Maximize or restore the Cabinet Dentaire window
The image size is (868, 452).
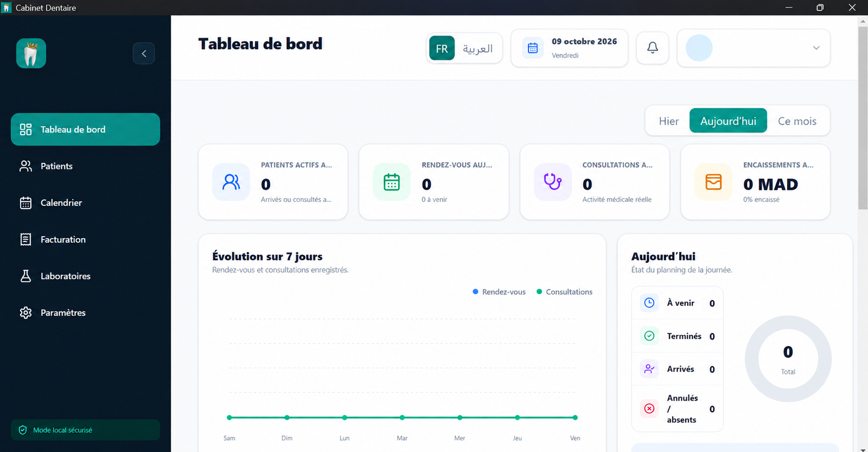tap(820, 8)
